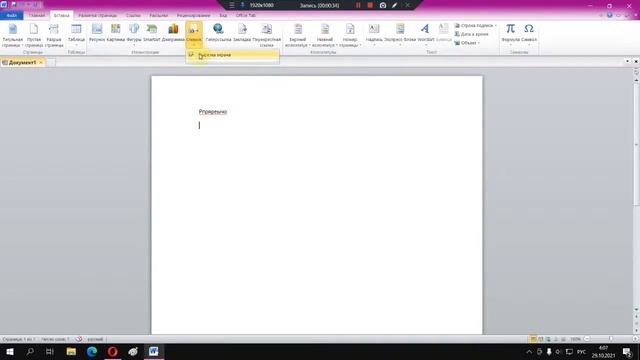Pause the screen recording
The width and height of the screenshot is (640, 360).
(358, 5)
